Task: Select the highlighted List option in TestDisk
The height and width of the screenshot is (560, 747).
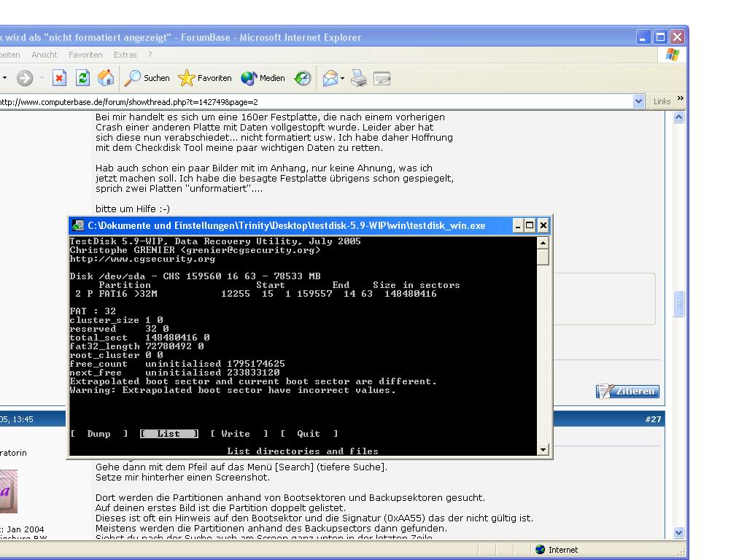Action: coord(169,434)
